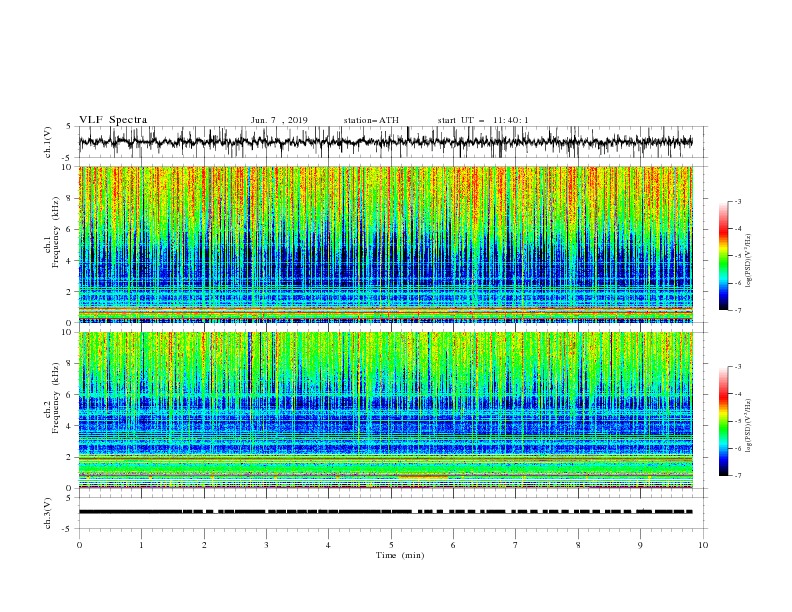792x612 pixels.
Task: Click the "2" kHz tick on ch.1 spectrogram
Action: tap(69, 292)
